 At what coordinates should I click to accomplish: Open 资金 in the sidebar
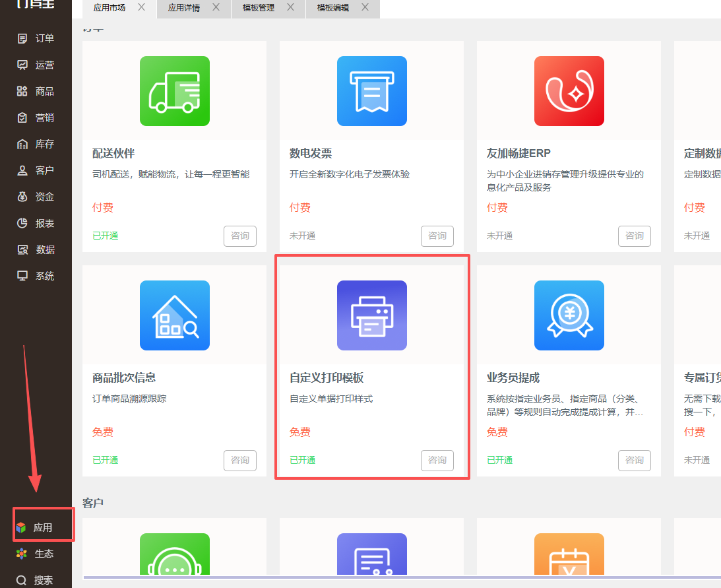click(36, 197)
